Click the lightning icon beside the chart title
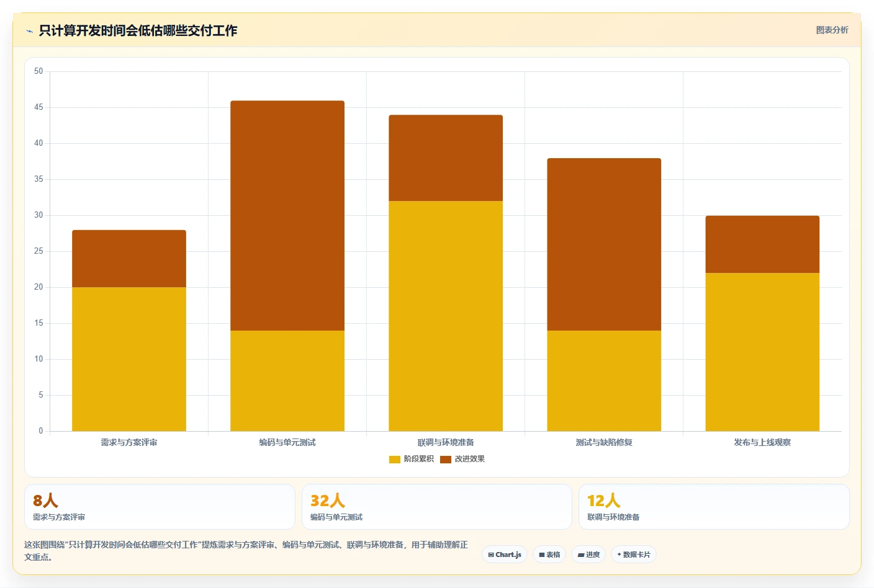This screenshot has height=588, width=874. coord(29,31)
